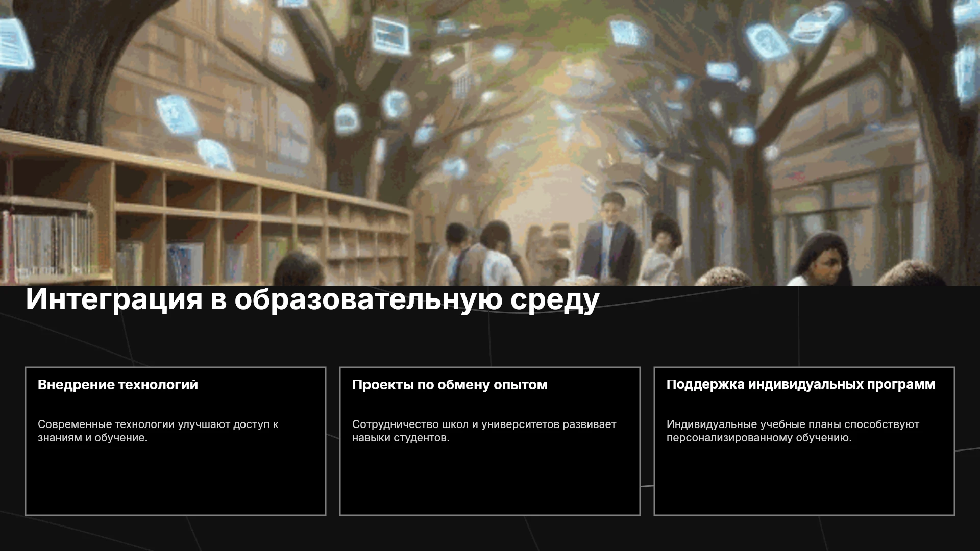Click the word 'среду' in the title
This screenshot has width=980, height=551.
click(555, 301)
